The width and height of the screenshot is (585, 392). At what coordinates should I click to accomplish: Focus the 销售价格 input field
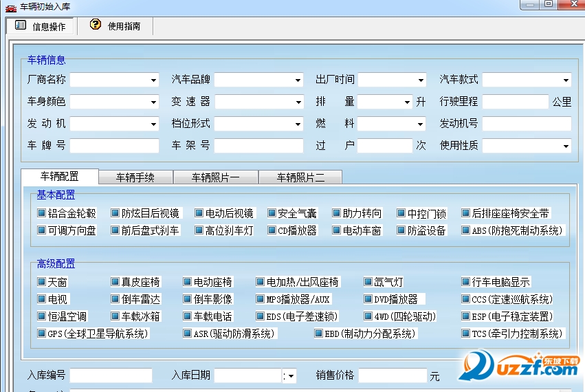click(393, 375)
